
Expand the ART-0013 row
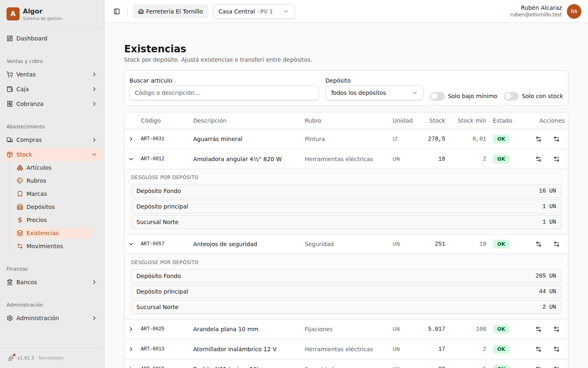click(x=131, y=349)
